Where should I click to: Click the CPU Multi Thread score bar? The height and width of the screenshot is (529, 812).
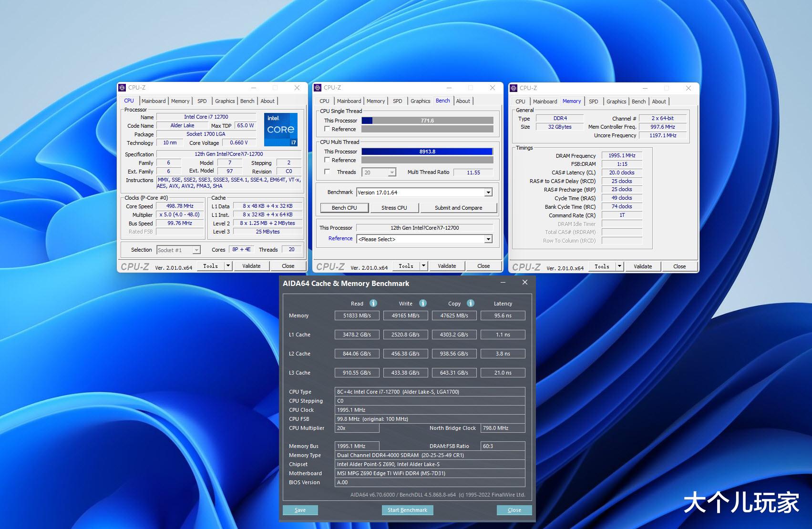coord(427,152)
